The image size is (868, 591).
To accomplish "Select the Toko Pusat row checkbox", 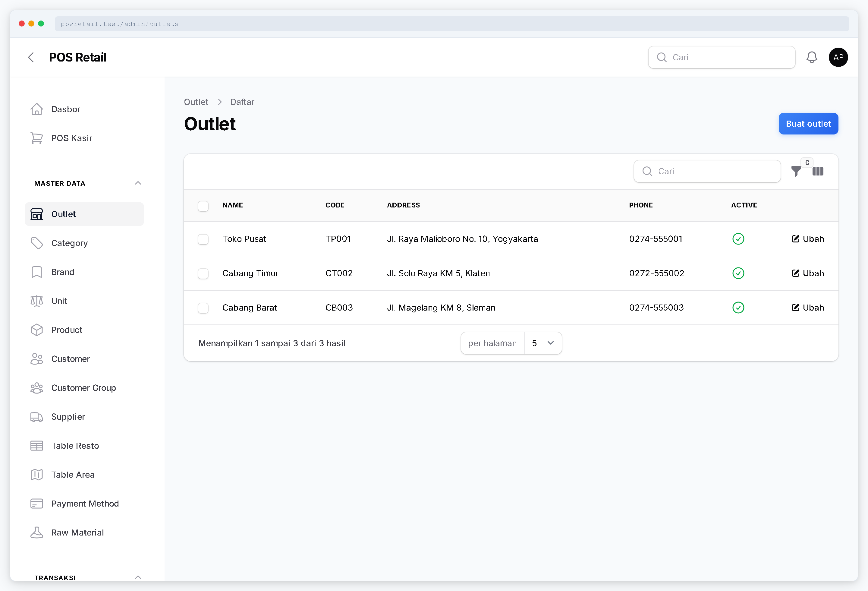I will (x=203, y=239).
